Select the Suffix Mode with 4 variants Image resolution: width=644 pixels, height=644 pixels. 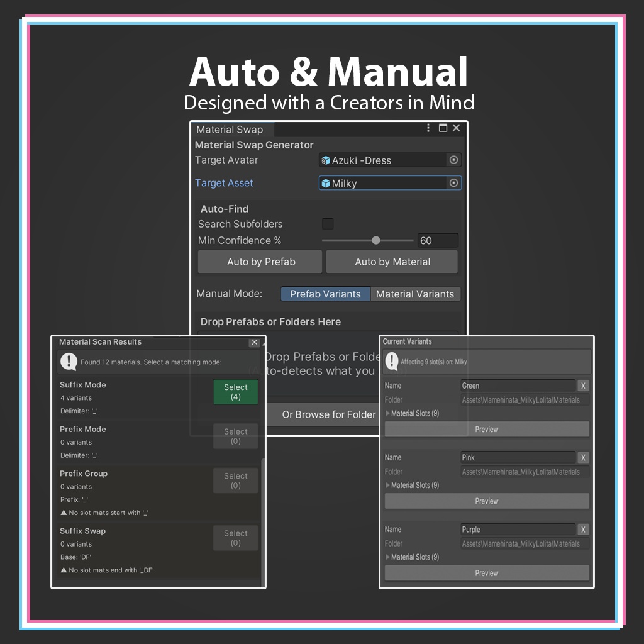pyautogui.click(x=235, y=391)
